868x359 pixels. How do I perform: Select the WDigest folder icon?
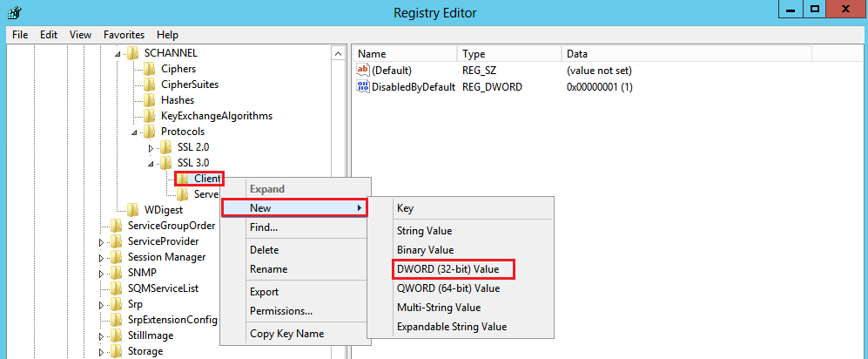[133, 210]
